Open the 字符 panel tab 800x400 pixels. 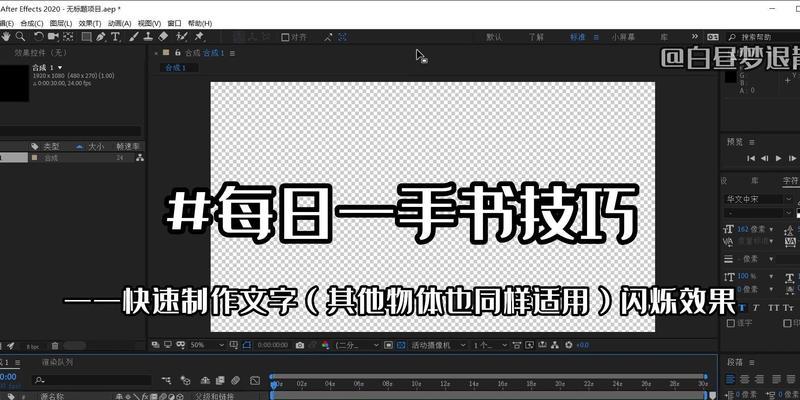790,180
